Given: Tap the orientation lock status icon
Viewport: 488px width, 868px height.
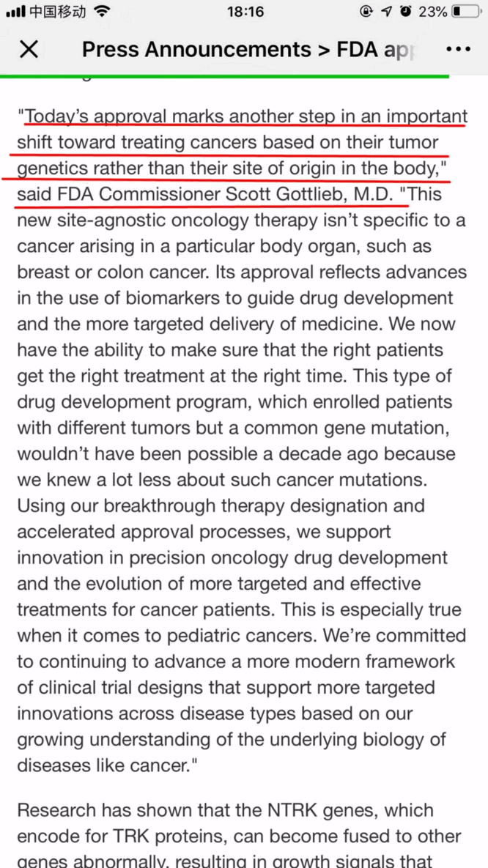Looking at the screenshot, I should click(x=366, y=12).
